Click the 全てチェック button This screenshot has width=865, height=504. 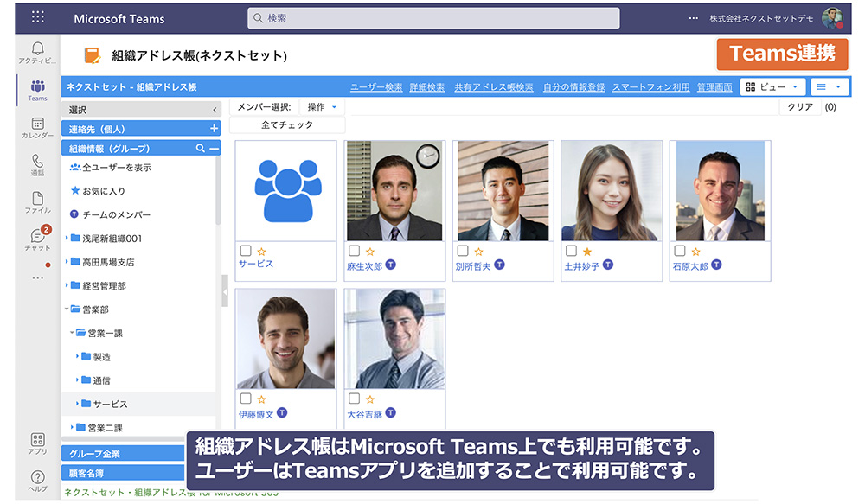(x=287, y=124)
